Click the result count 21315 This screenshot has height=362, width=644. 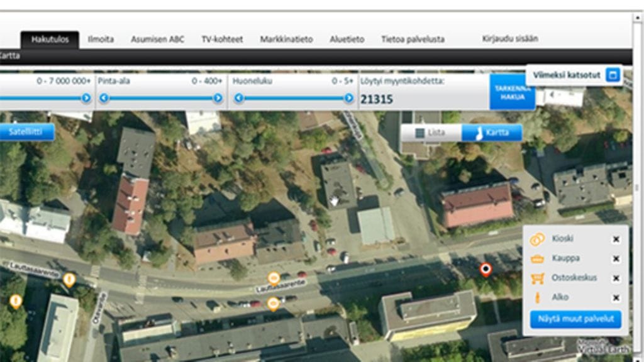coord(377,99)
